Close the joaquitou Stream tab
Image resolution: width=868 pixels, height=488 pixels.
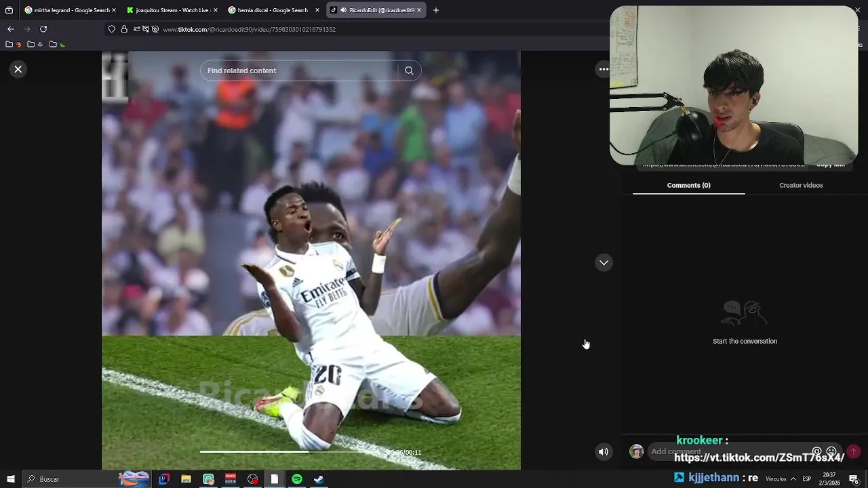[x=216, y=10]
